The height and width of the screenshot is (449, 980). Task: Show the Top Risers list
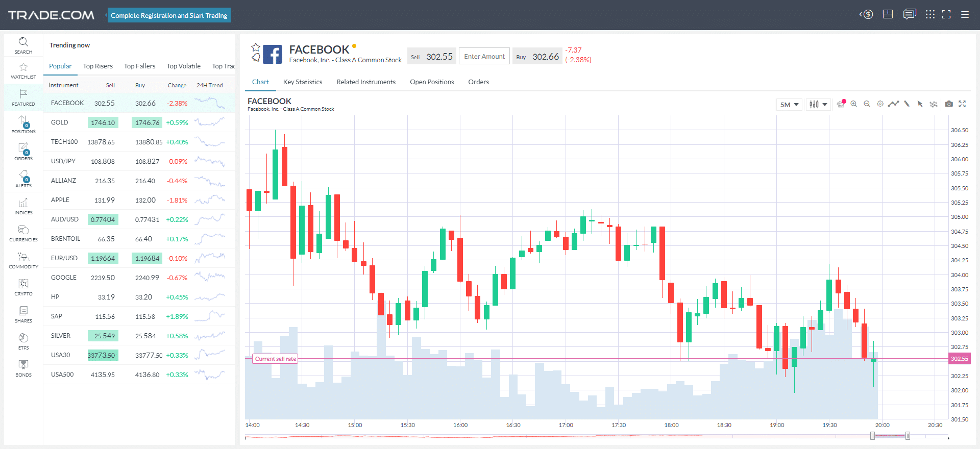click(98, 66)
